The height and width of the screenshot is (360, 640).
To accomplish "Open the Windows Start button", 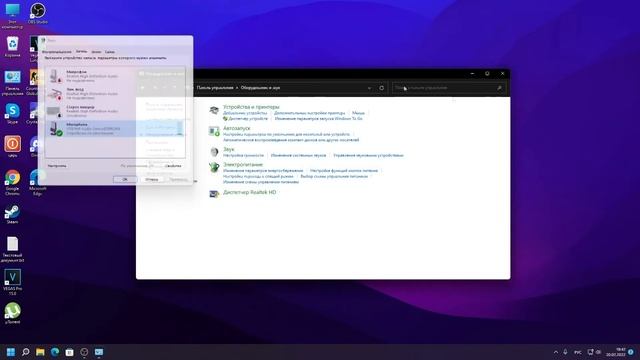I will click(11, 352).
